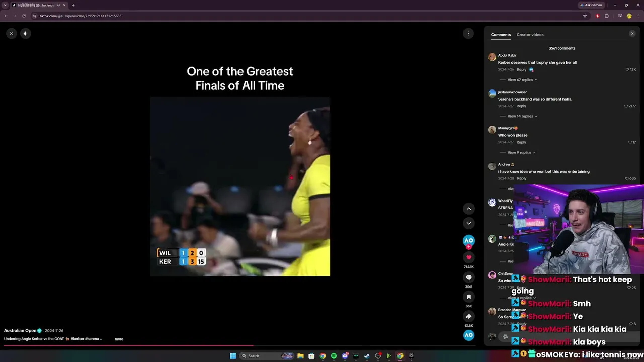Bookmark this page with star icon
The image size is (644, 362).
pyautogui.click(x=585, y=16)
